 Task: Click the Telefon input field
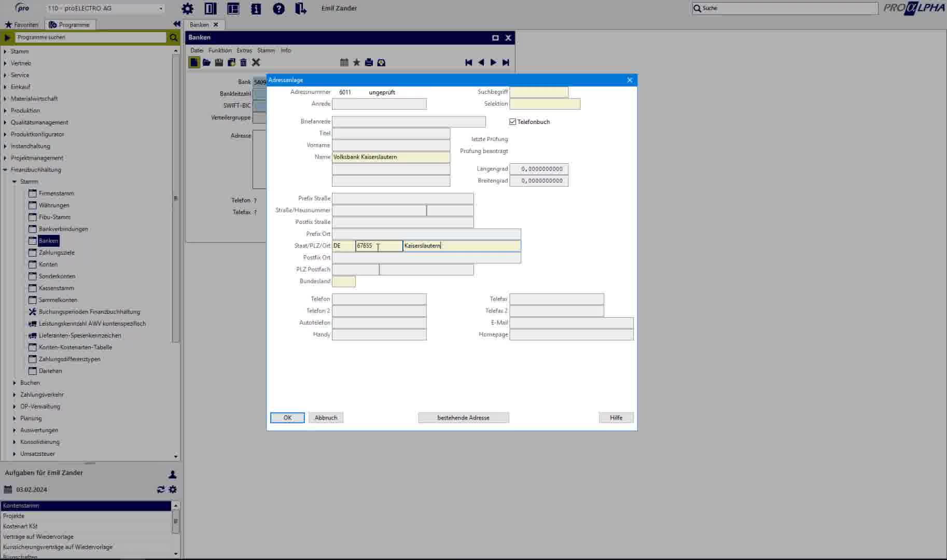coord(379,299)
